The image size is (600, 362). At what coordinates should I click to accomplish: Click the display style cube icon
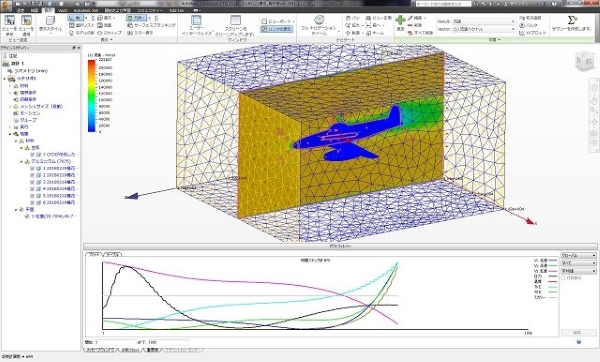(51, 21)
